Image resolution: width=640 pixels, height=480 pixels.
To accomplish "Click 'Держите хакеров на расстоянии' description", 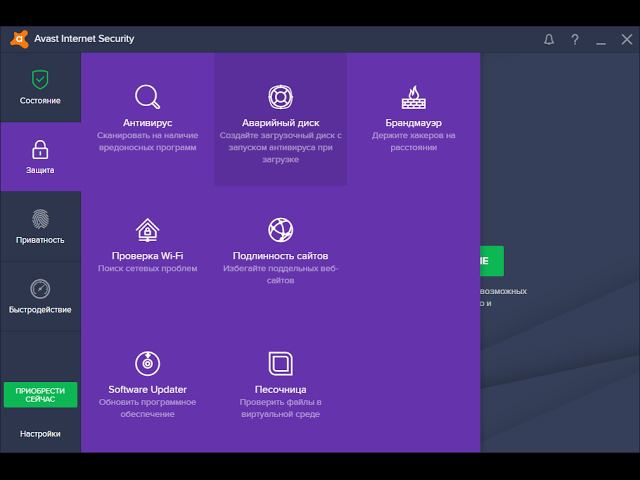I will pyautogui.click(x=413, y=141).
